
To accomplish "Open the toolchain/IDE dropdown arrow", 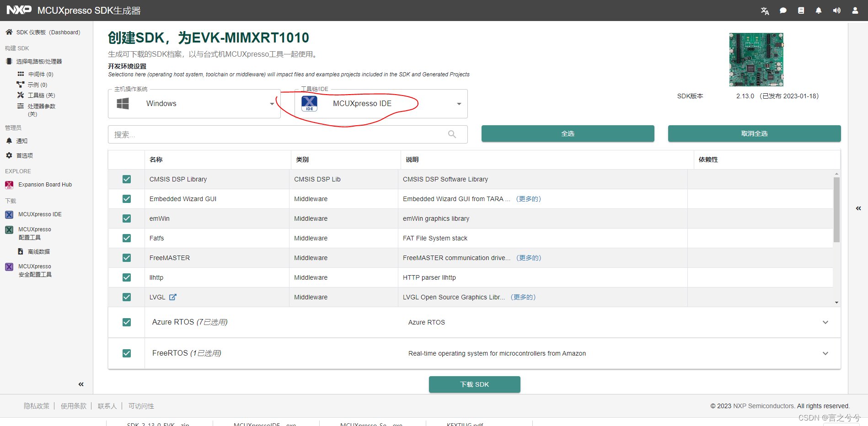I will pos(459,104).
